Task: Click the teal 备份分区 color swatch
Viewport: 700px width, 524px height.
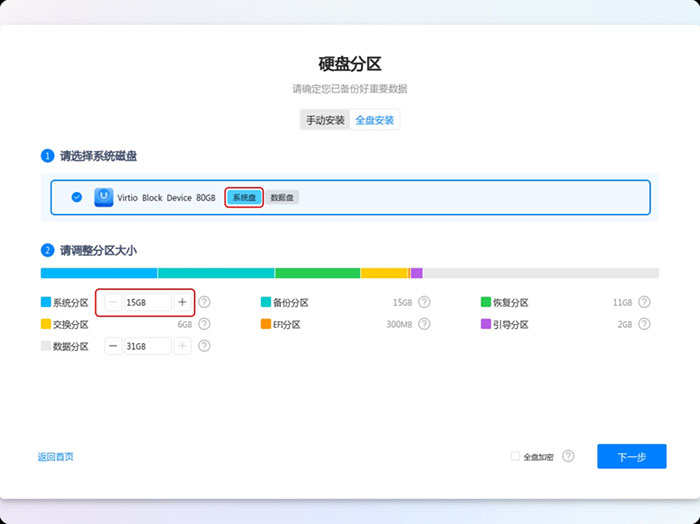Action: tap(266, 302)
